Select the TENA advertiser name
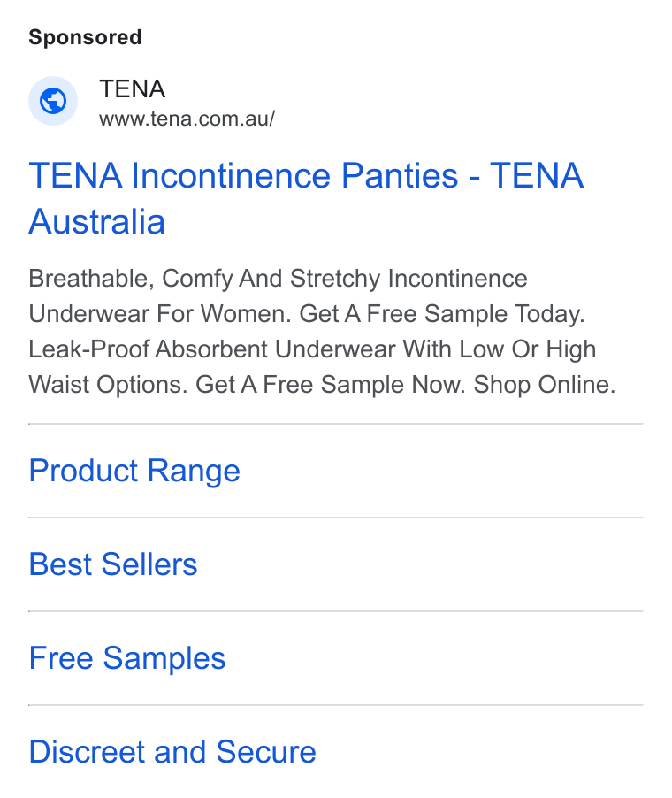 click(x=133, y=89)
